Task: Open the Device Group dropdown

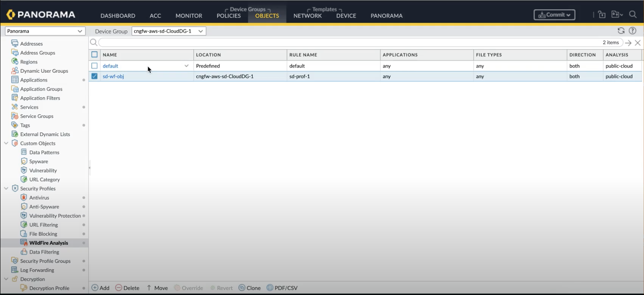Action: [x=168, y=31]
